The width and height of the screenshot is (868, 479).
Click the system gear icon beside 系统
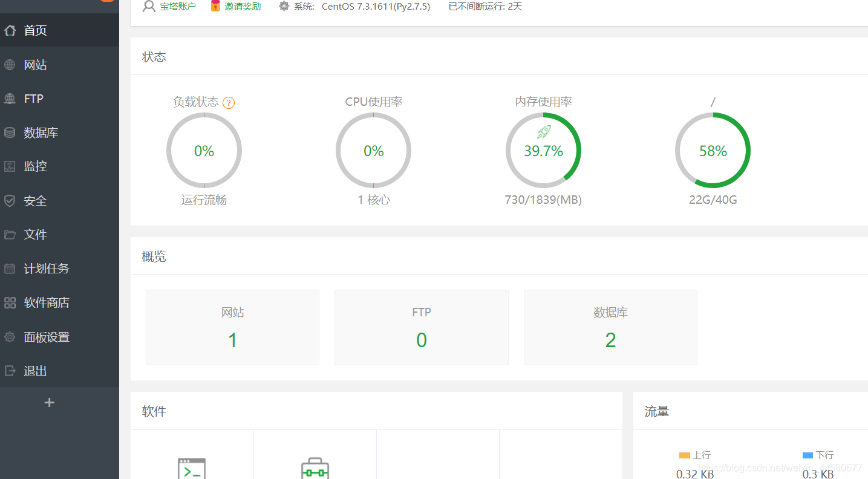tap(284, 7)
